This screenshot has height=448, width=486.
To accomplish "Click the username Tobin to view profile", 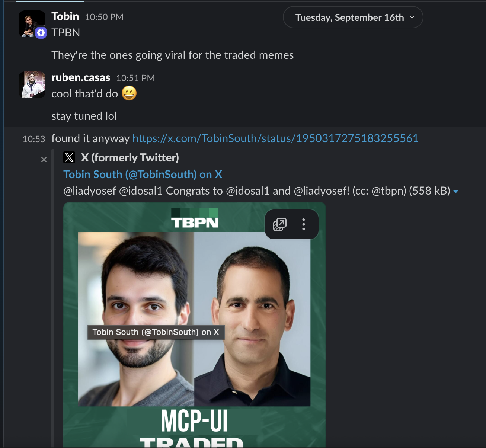I will (x=65, y=16).
